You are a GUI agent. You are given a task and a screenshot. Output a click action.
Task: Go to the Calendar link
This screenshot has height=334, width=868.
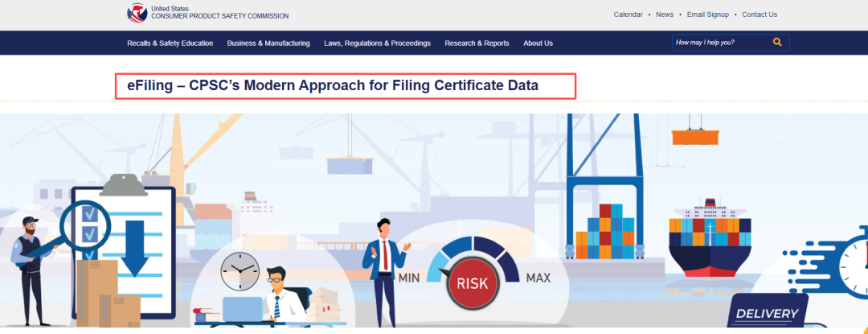[x=628, y=15]
